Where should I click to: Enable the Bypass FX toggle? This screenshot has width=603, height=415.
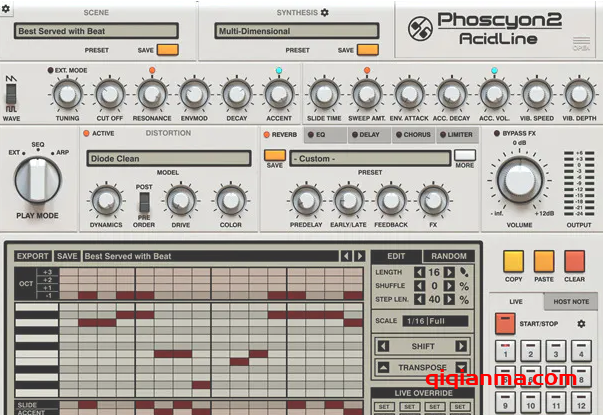point(497,133)
